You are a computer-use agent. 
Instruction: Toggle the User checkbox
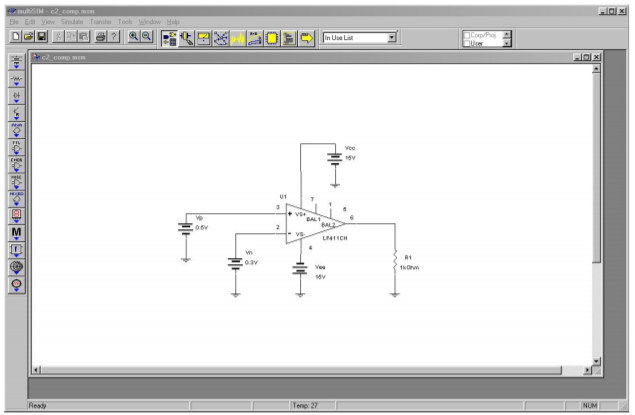pos(466,43)
